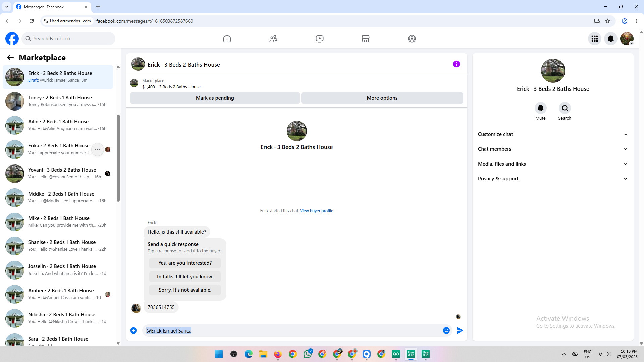Click the install app icon in address bar

pos(597,21)
